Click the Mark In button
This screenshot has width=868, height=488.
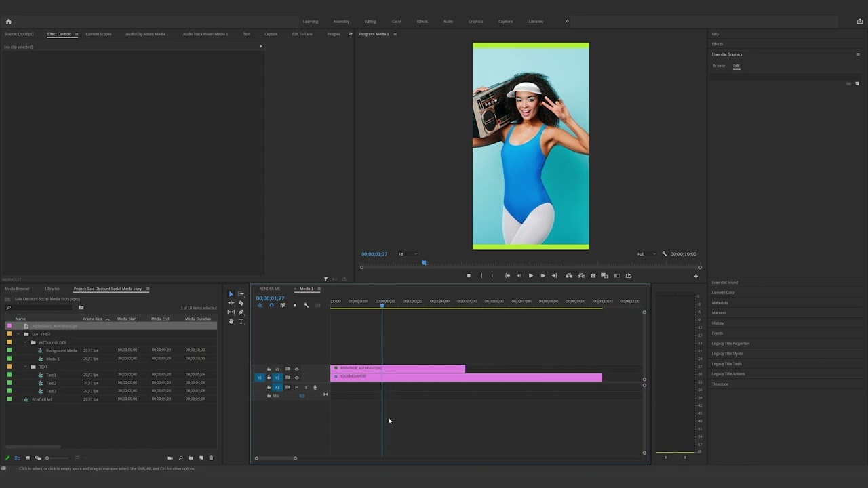(x=481, y=276)
